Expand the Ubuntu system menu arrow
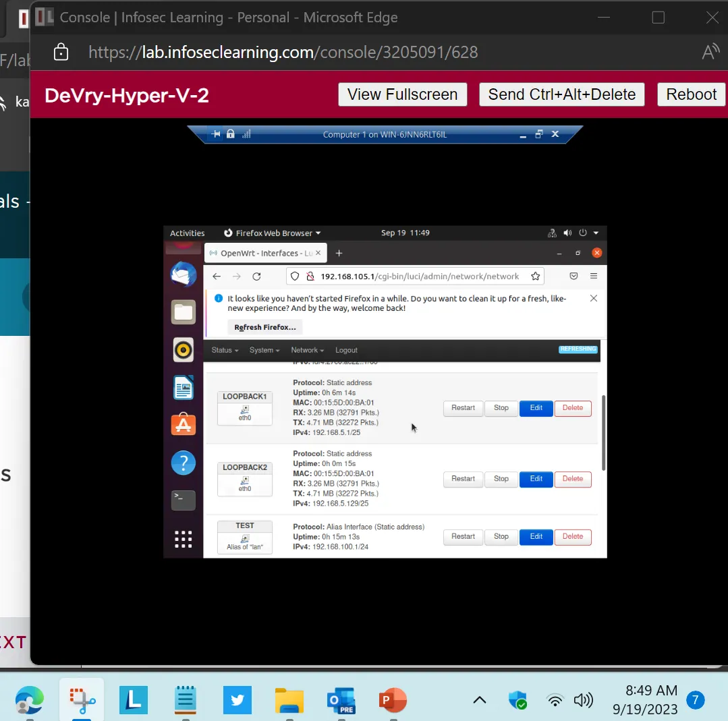 point(596,233)
